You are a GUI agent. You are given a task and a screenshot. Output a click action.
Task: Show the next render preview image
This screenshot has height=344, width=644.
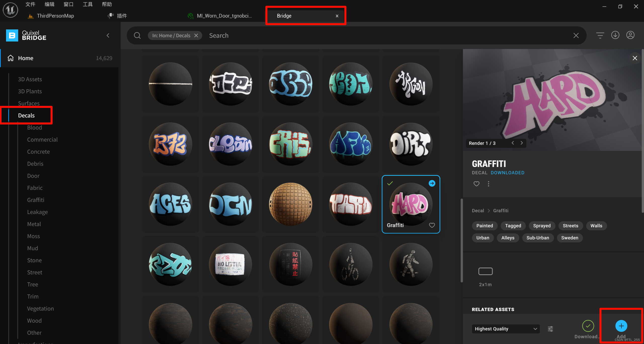pos(522,143)
